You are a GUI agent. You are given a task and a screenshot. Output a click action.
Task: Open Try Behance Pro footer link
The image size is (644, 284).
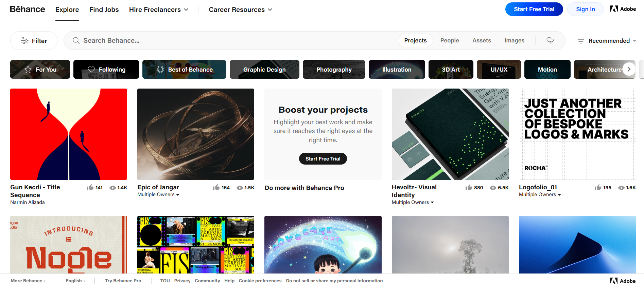(x=123, y=281)
